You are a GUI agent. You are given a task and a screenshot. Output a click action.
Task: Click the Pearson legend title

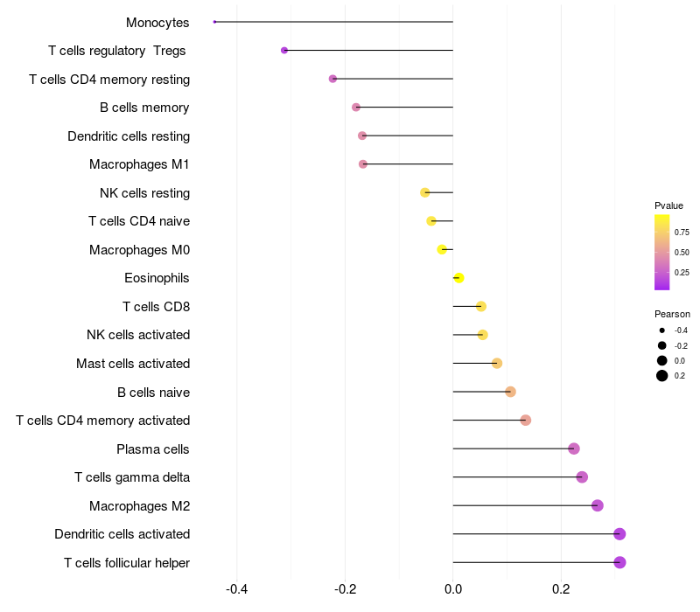pos(672,314)
